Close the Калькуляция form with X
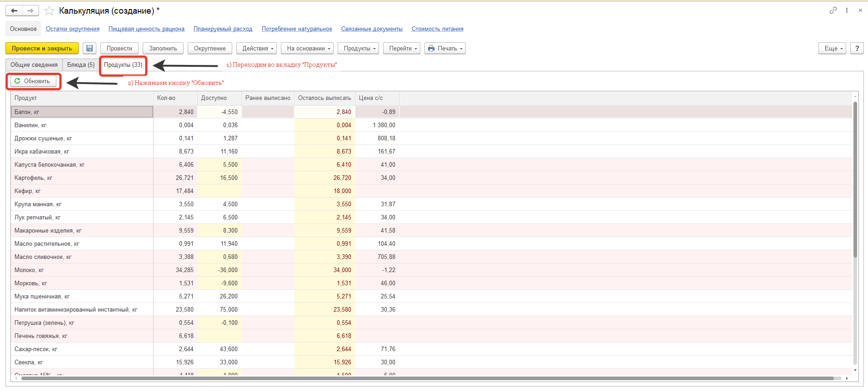This screenshot has width=868, height=392. (x=860, y=10)
